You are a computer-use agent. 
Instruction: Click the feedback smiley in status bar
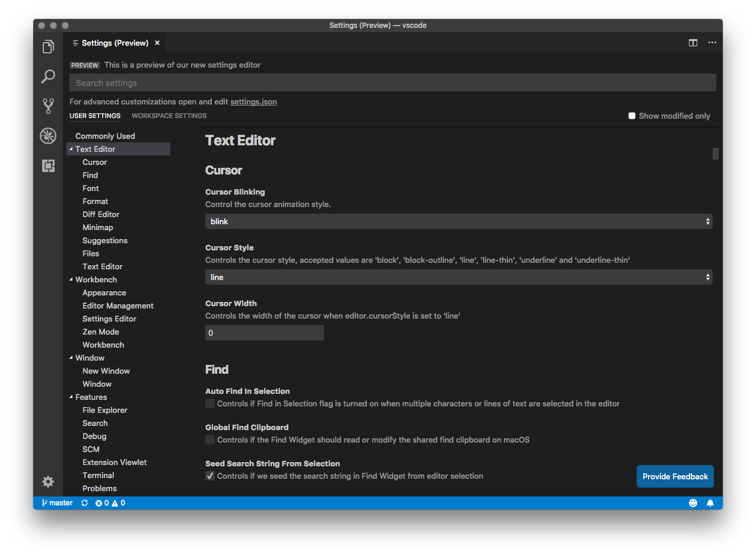click(693, 502)
